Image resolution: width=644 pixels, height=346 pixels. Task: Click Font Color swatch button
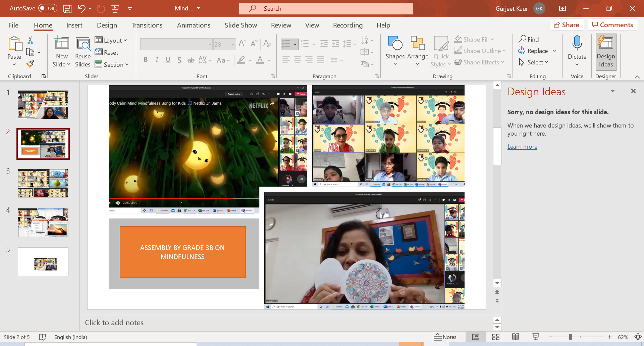point(260,60)
